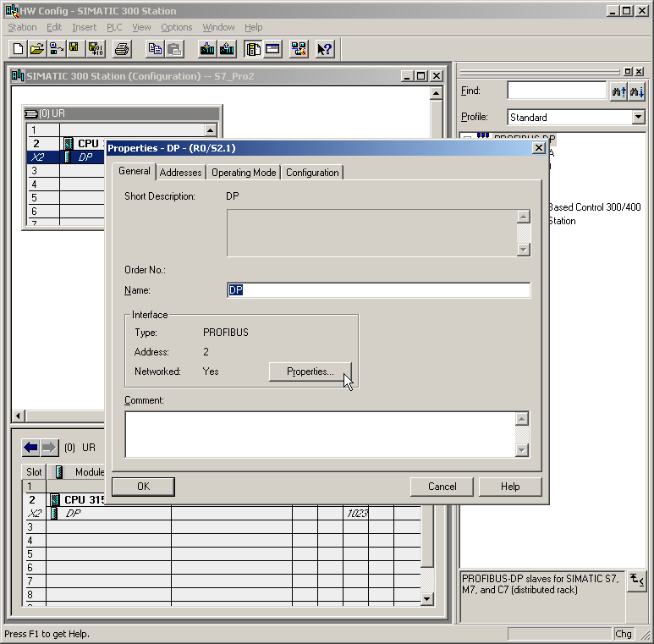The height and width of the screenshot is (644, 654).
Task: Select the X2 DP row in the rack
Action: (x=65, y=157)
